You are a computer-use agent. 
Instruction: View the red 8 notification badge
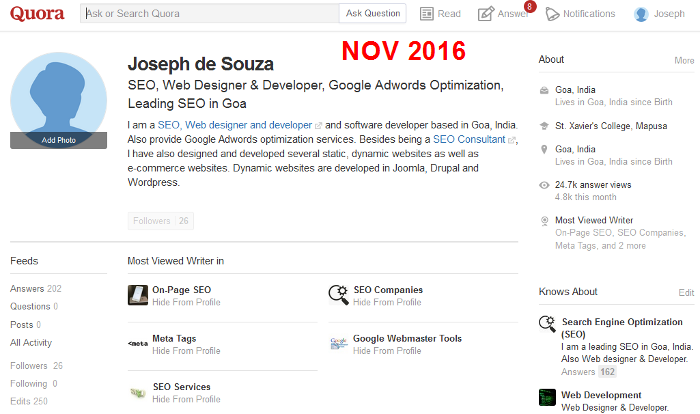(x=529, y=6)
